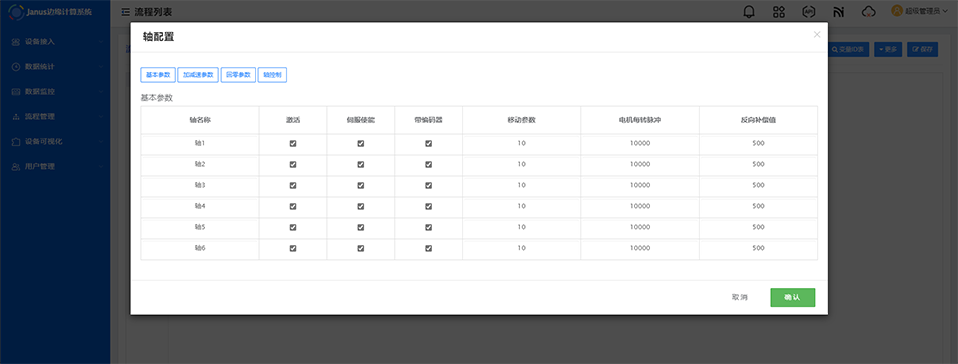Click the cloud disconnected status icon
The image size is (958, 364).
click(x=868, y=12)
